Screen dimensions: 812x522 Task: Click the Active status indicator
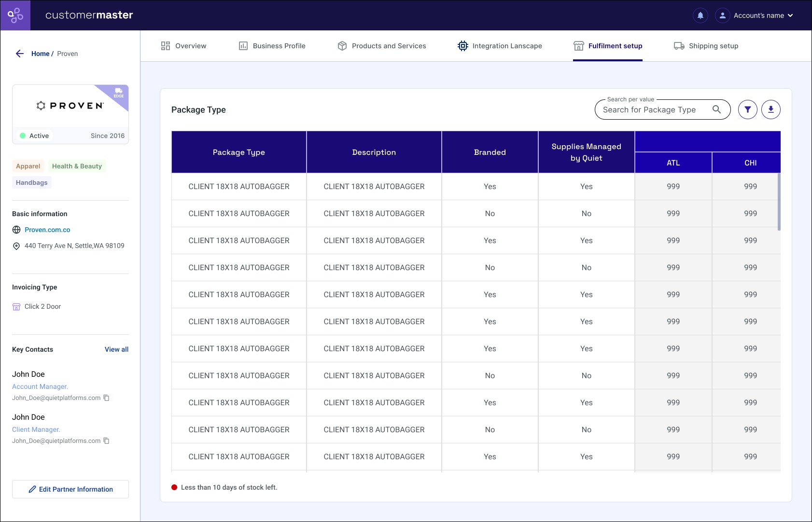(34, 136)
